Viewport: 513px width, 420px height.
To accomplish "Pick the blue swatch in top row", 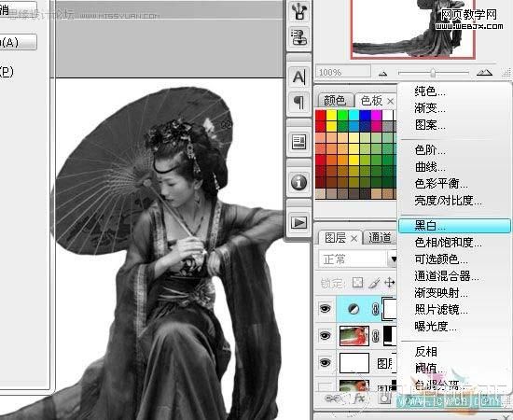I will [365, 115].
